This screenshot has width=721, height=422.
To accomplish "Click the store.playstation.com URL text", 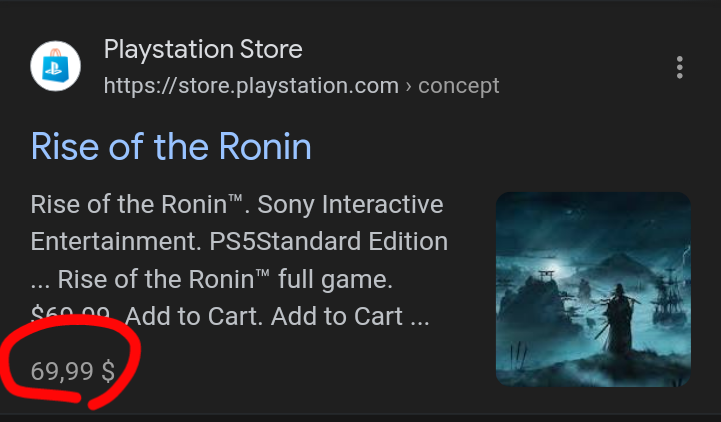I will click(x=251, y=86).
